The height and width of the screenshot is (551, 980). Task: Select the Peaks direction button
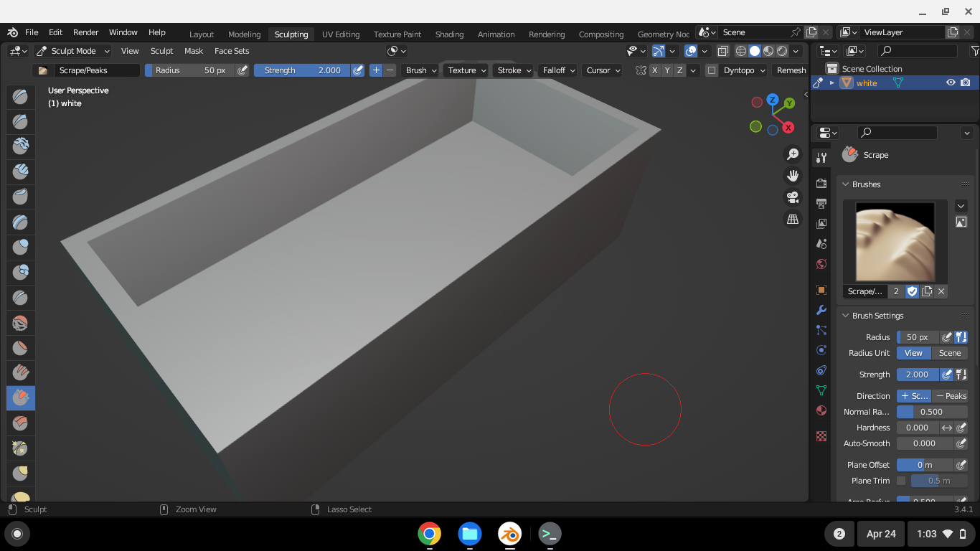pos(951,396)
